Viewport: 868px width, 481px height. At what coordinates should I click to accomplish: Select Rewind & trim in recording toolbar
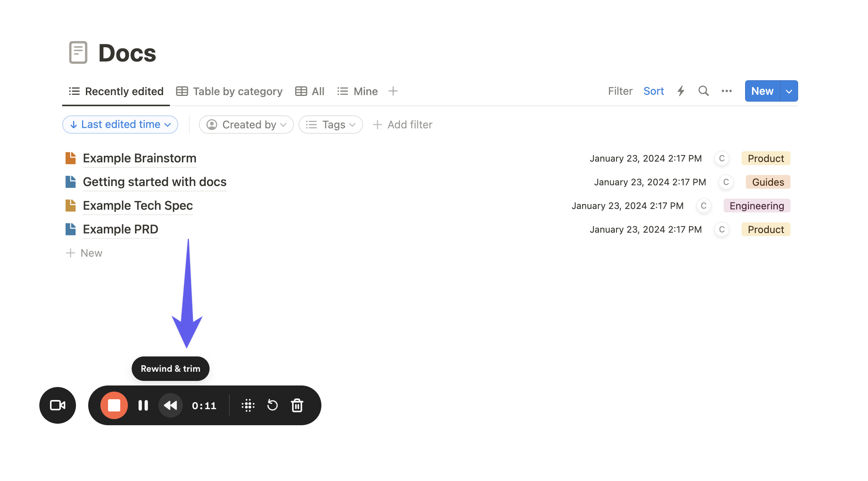tap(170, 405)
